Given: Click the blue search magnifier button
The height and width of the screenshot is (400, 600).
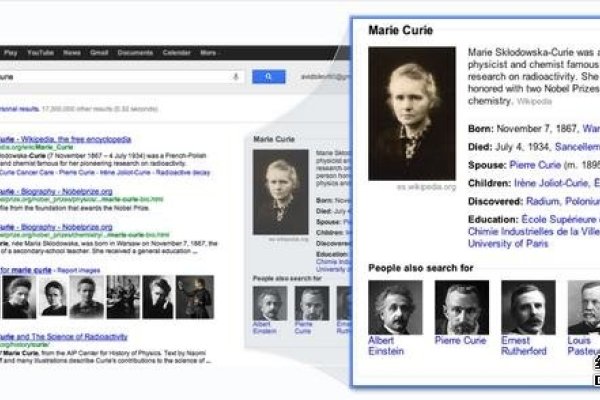Looking at the screenshot, I should tap(269, 77).
